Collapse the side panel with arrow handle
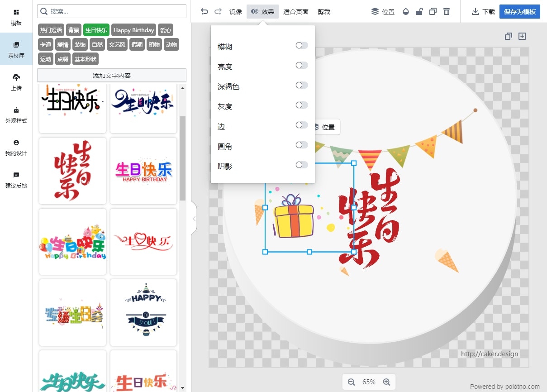The image size is (547, 392). click(x=194, y=219)
